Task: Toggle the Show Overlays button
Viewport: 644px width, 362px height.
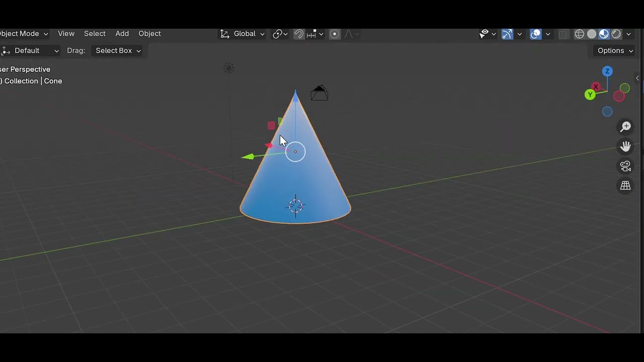Action: 536,34
